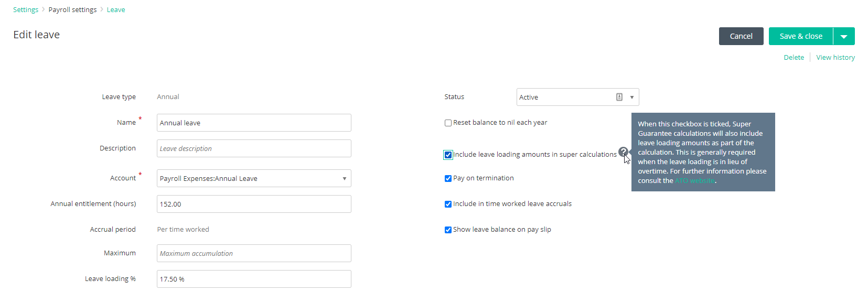
Task: Click the Maximum accumulation field
Action: pyautogui.click(x=254, y=253)
